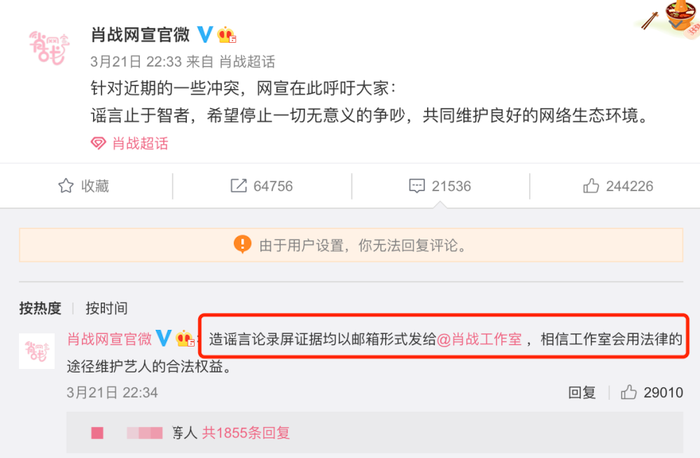Like the comment with the 29010 thumbs-up icon
700x458 pixels.
click(x=629, y=392)
